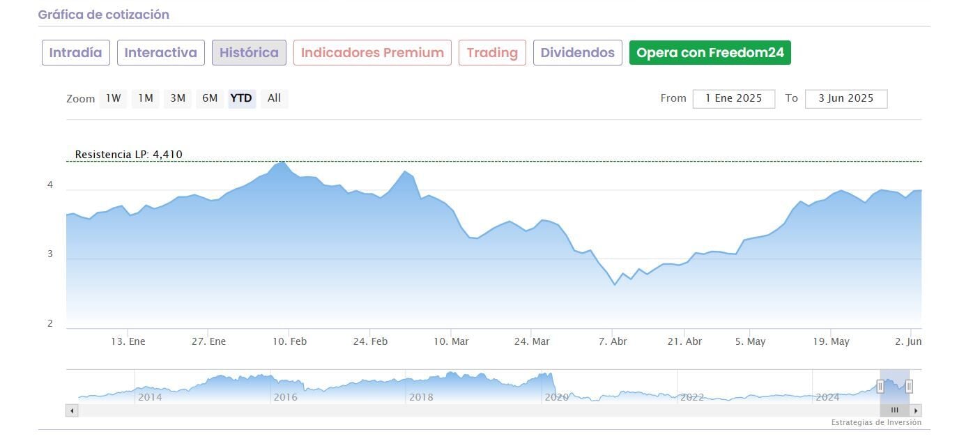This screenshot has height=441, width=980.
Task: Click the navigator scrollbar right arrow
Action: point(916,410)
